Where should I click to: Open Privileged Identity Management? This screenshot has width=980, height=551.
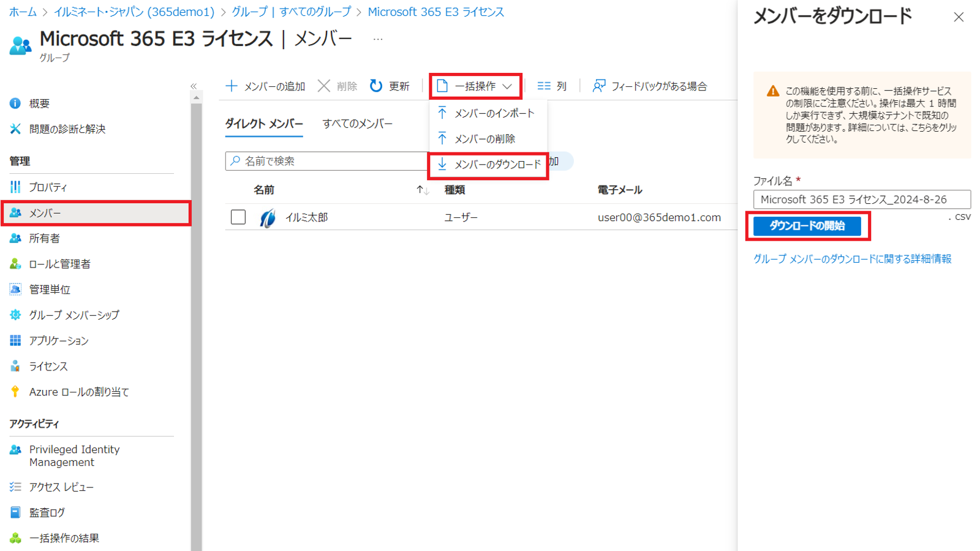click(x=74, y=455)
